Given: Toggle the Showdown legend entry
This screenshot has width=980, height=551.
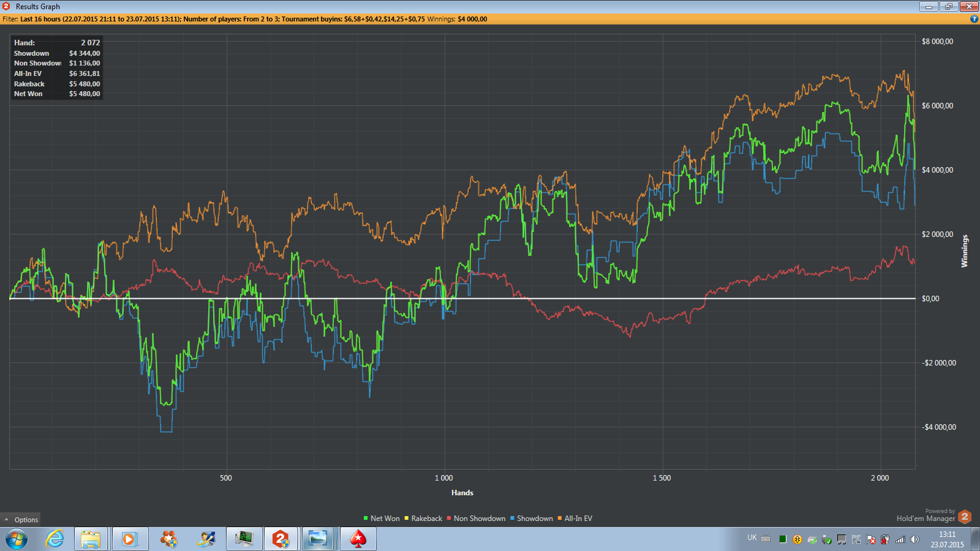Looking at the screenshot, I should pos(534,519).
